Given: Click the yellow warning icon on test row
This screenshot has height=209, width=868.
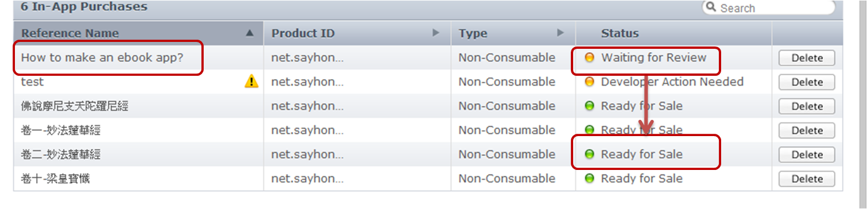Looking at the screenshot, I should pyautogui.click(x=251, y=82).
